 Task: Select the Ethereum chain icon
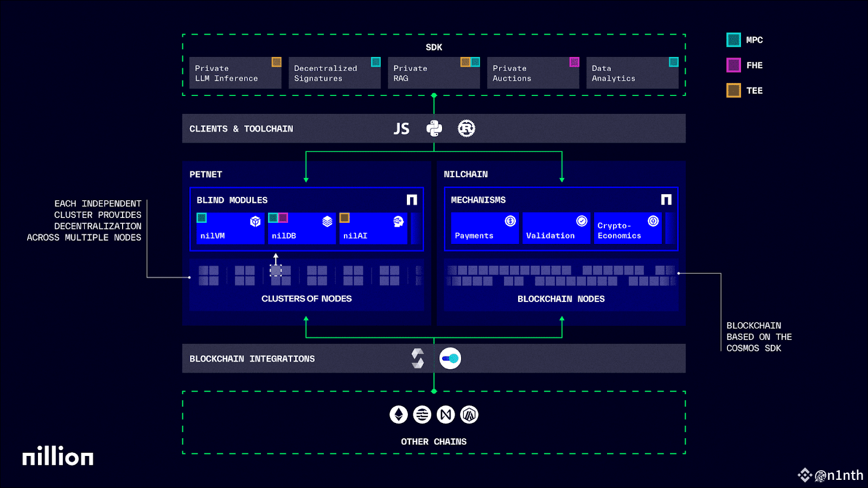point(399,415)
